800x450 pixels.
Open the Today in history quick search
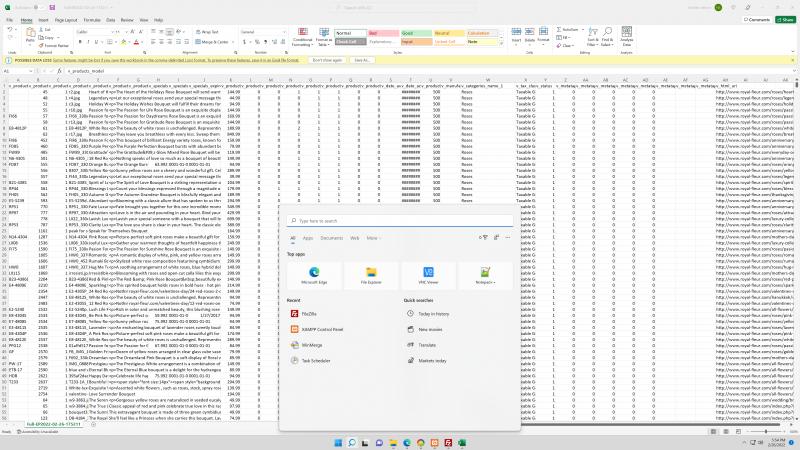pyautogui.click(x=429, y=314)
